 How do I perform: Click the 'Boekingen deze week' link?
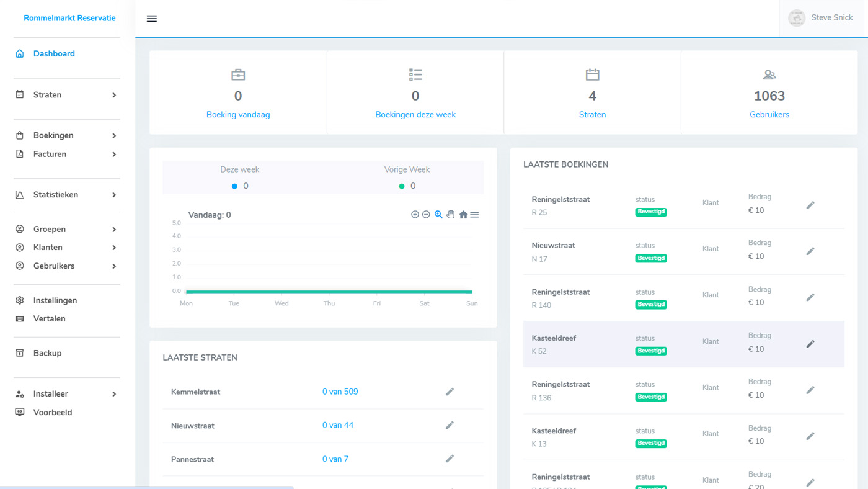[x=415, y=115]
